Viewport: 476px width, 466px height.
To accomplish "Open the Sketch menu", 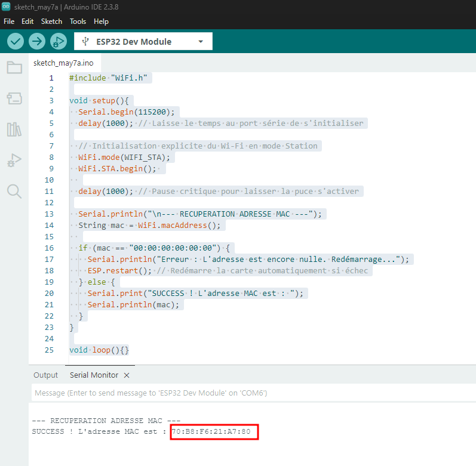I will pos(51,21).
